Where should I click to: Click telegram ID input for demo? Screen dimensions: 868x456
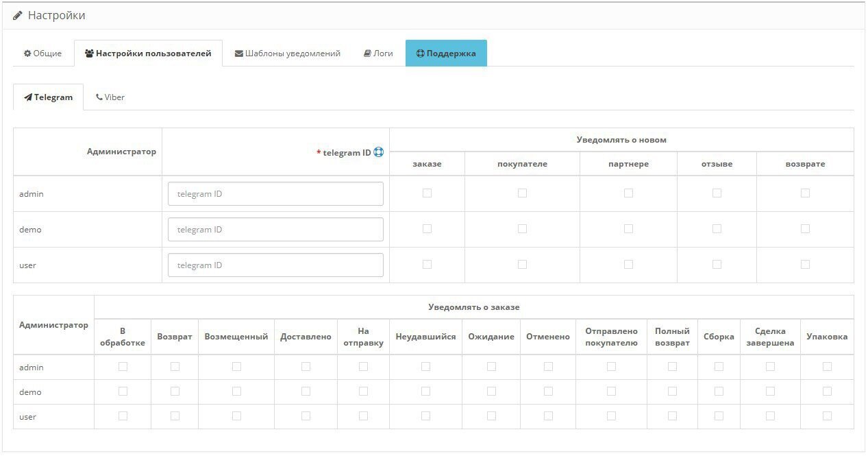[x=275, y=230]
